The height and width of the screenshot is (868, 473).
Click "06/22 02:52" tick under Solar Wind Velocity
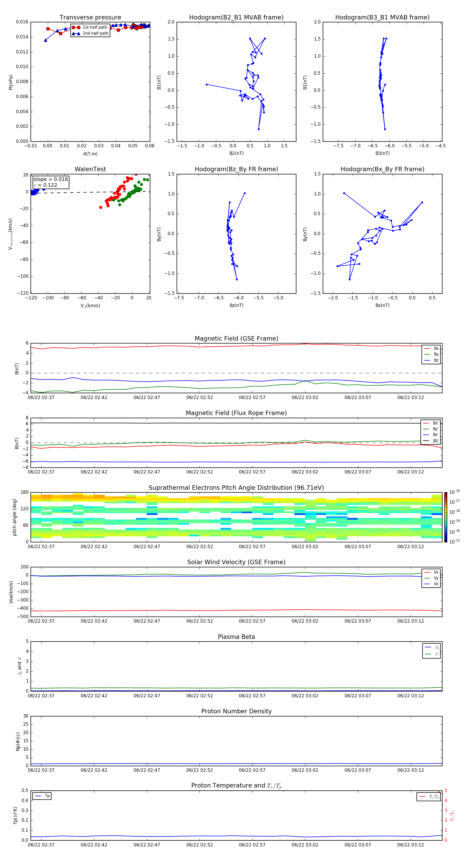coord(199,621)
